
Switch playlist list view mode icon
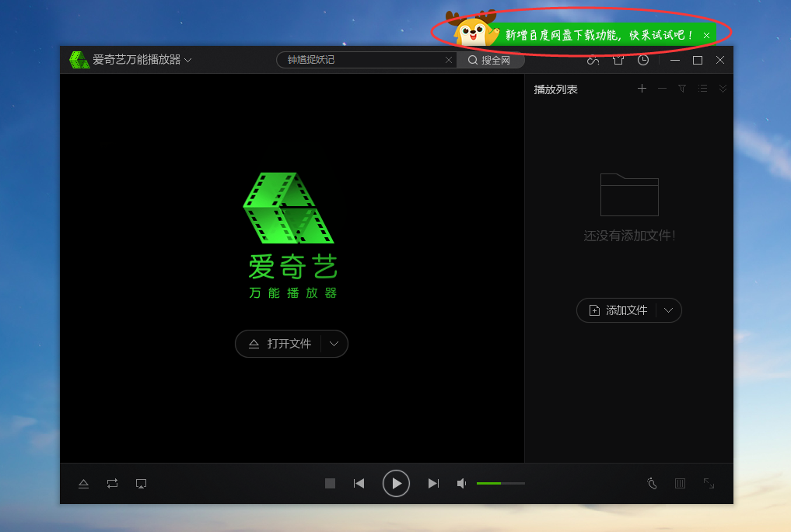click(702, 89)
